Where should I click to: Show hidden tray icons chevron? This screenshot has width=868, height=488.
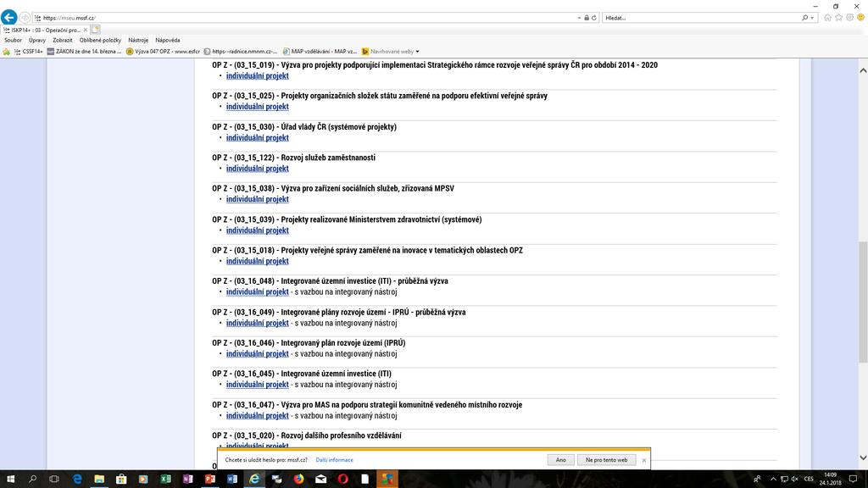click(x=773, y=480)
